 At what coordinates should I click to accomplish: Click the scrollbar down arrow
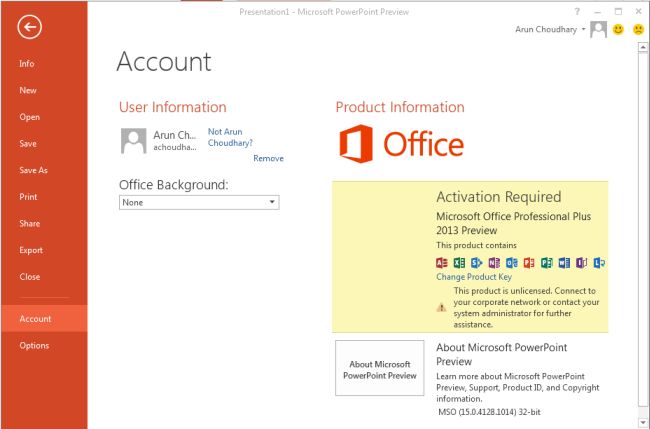(x=643, y=422)
